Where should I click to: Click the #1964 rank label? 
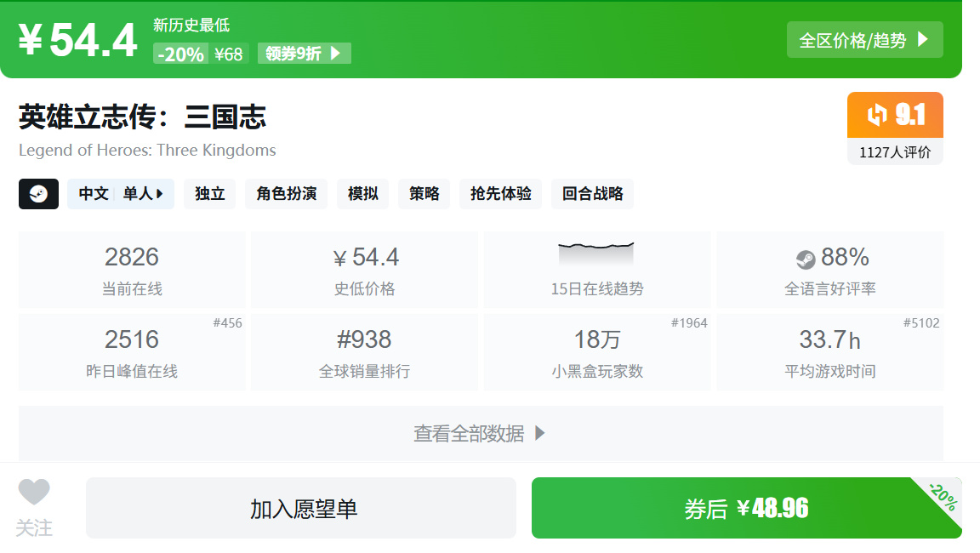689,323
